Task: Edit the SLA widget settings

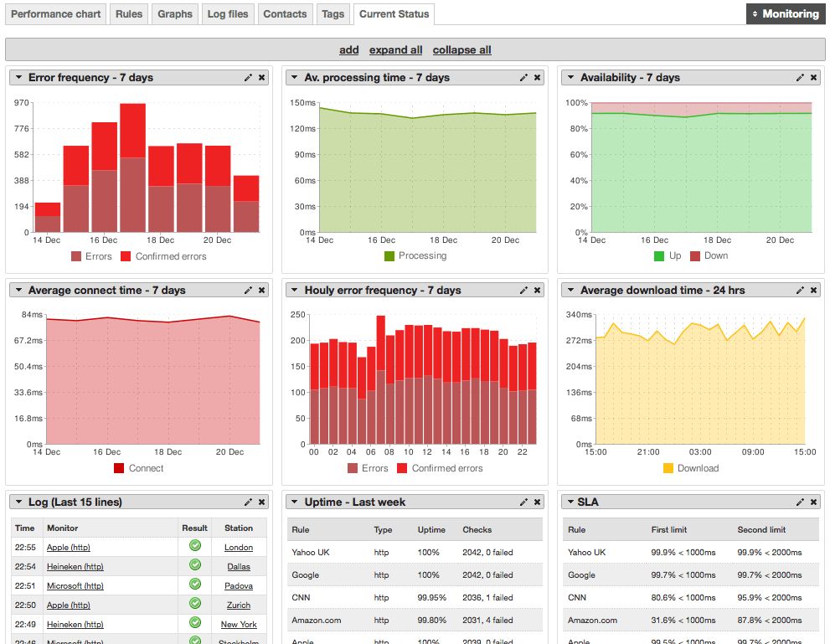Action: (x=800, y=502)
